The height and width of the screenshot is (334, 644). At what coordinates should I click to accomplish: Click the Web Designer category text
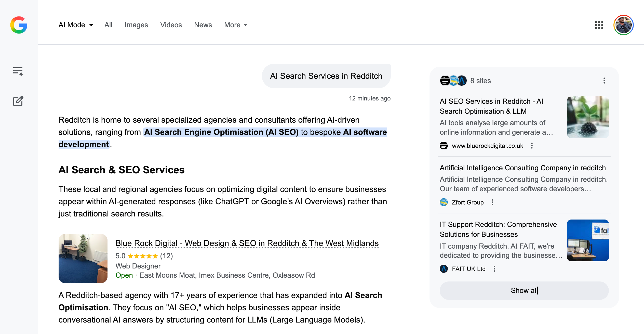point(138,266)
